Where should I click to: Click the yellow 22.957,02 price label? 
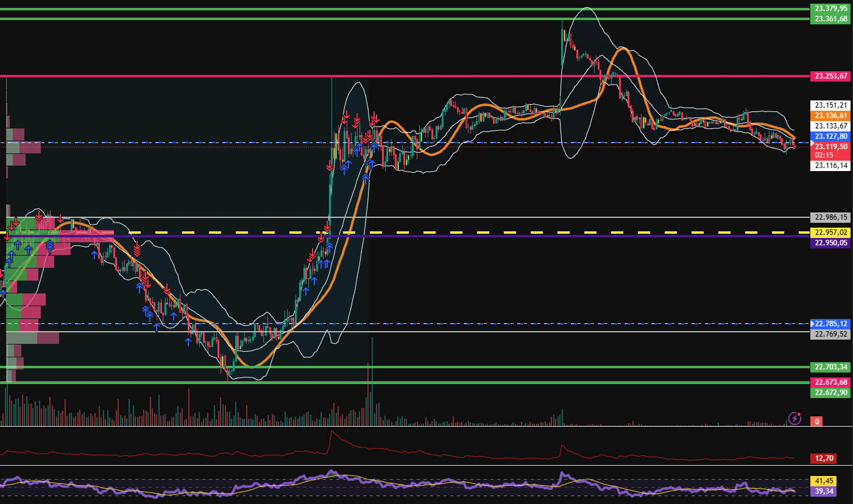(832, 233)
